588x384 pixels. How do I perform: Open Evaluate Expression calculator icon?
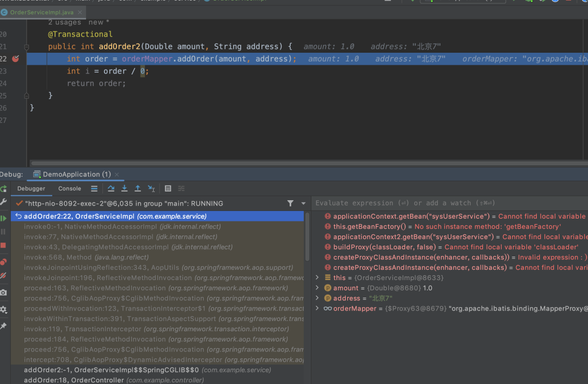[x=168, y=188]
